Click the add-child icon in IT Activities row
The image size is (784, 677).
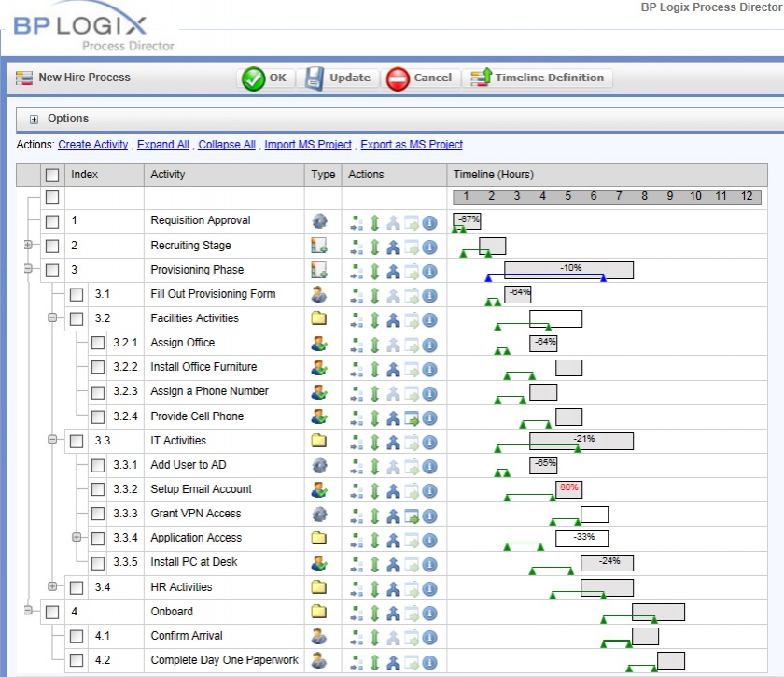pos(357,443)
